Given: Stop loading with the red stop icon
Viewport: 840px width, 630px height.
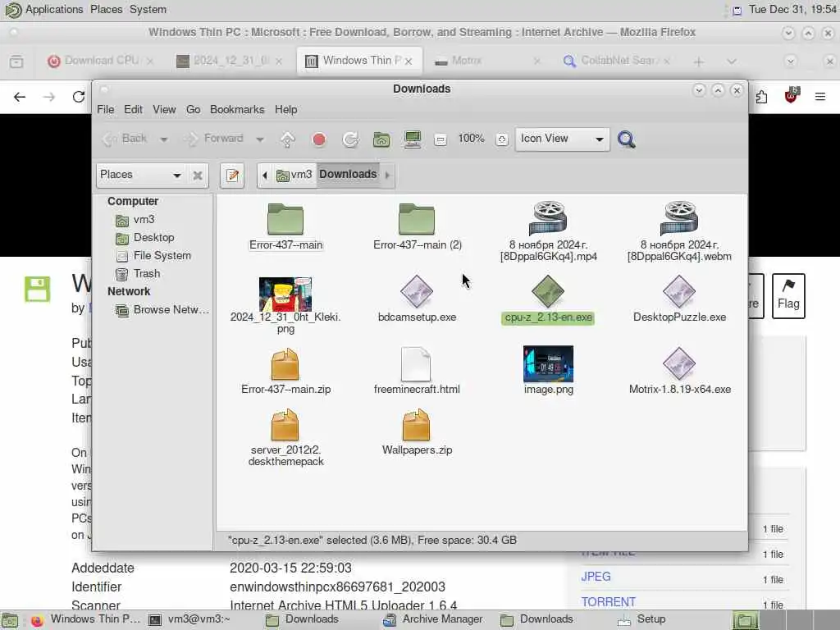Looking at the screenshot, I should tap(319, 139).
